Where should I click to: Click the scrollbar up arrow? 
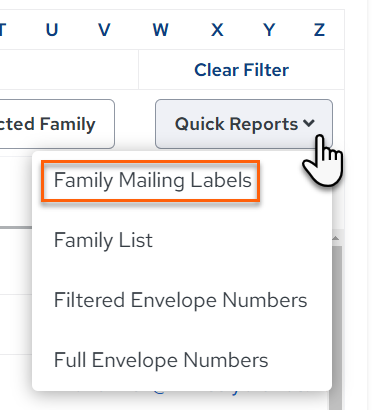coord(336,238)
